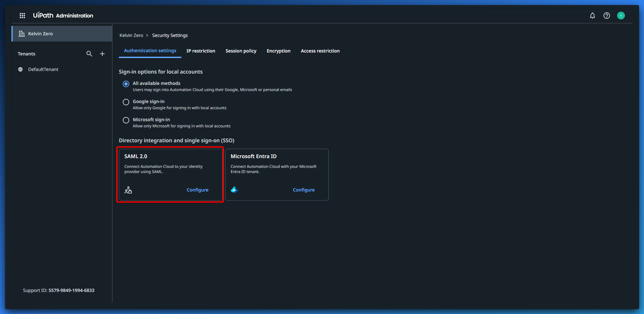
Task: Select All available methods radio button
Action: 126,84
